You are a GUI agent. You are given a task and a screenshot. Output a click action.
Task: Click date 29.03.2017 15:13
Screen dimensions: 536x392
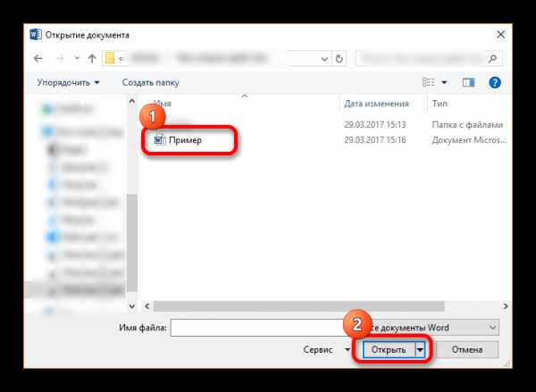click(375, 124)
